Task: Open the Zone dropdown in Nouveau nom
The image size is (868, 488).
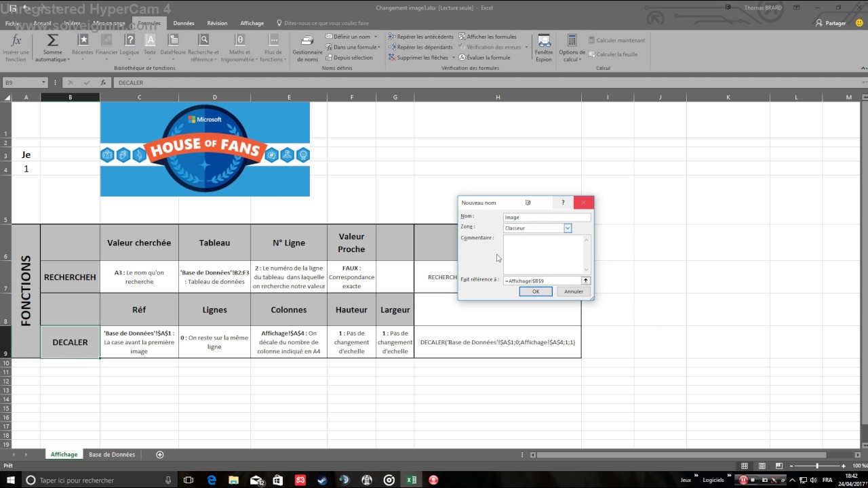Action: click(568, 228)
